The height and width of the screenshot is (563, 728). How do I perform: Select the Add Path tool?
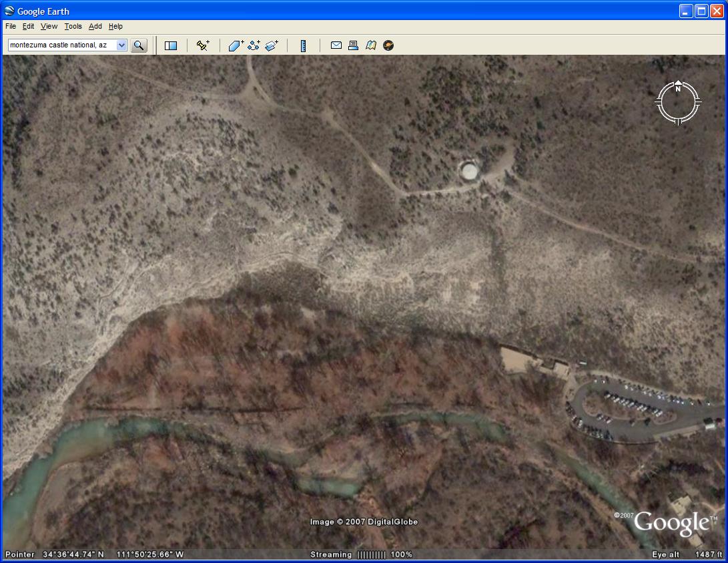(254, 45)
